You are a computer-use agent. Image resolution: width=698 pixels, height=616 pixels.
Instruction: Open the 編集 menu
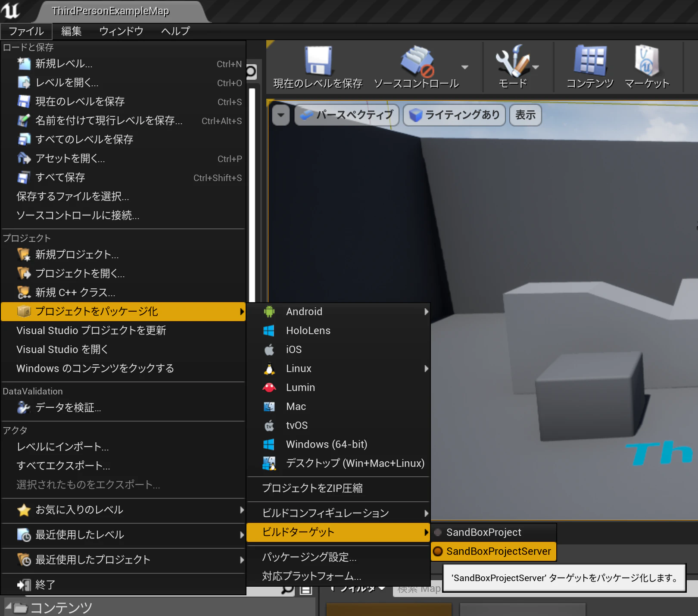72,31
